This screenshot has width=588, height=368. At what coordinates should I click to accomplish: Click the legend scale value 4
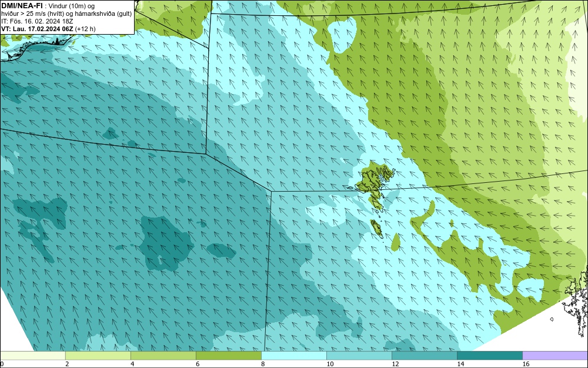click(132, 364)
